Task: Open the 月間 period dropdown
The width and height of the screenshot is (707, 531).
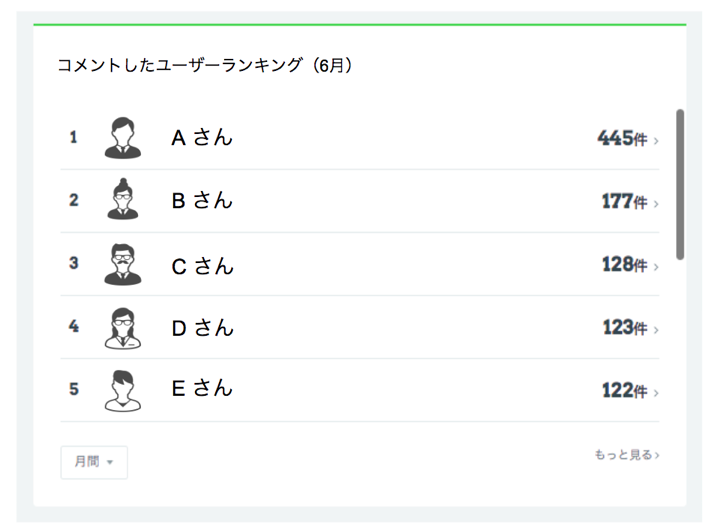Action: point(94,462)
